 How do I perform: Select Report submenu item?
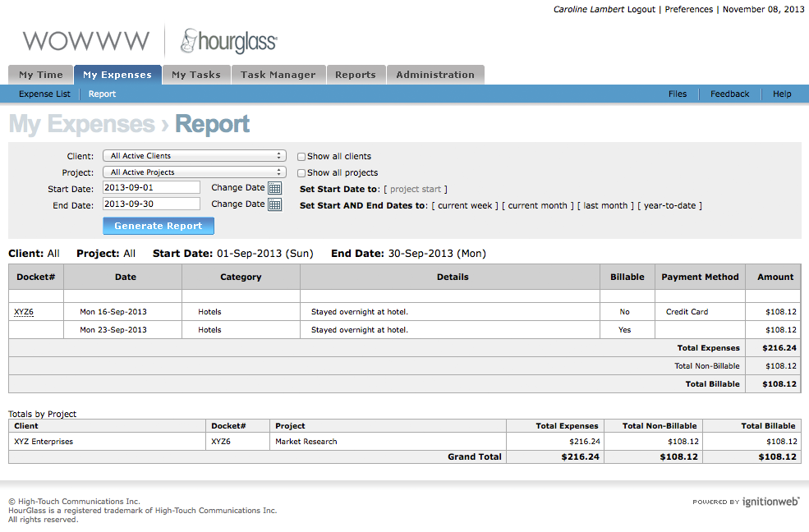(x=102, y=94)
